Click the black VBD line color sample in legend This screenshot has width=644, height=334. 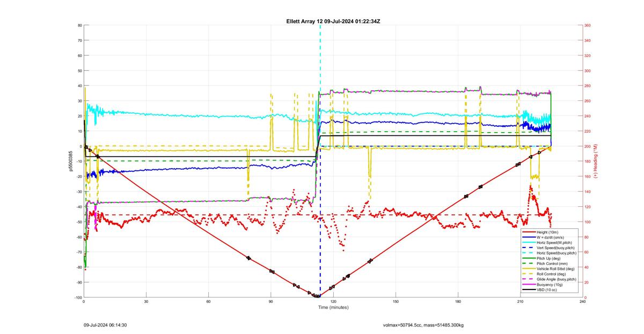click(x=529, y=290)
